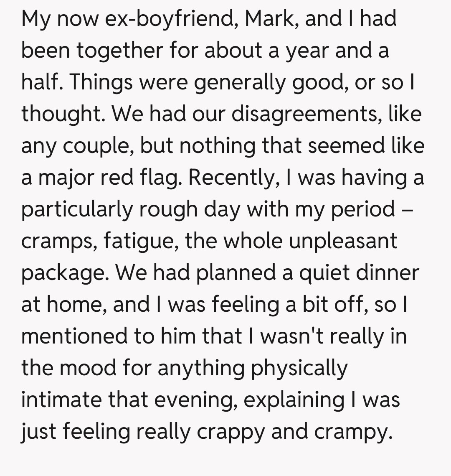Click the word "crappy"
The width and height of the screenshot is (451, 476).
231,432
